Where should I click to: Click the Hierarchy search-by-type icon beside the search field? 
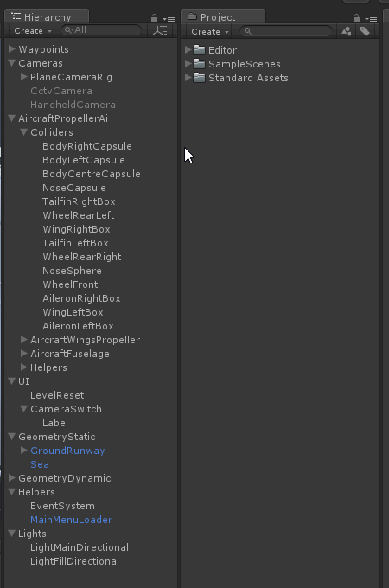point(160,30)
